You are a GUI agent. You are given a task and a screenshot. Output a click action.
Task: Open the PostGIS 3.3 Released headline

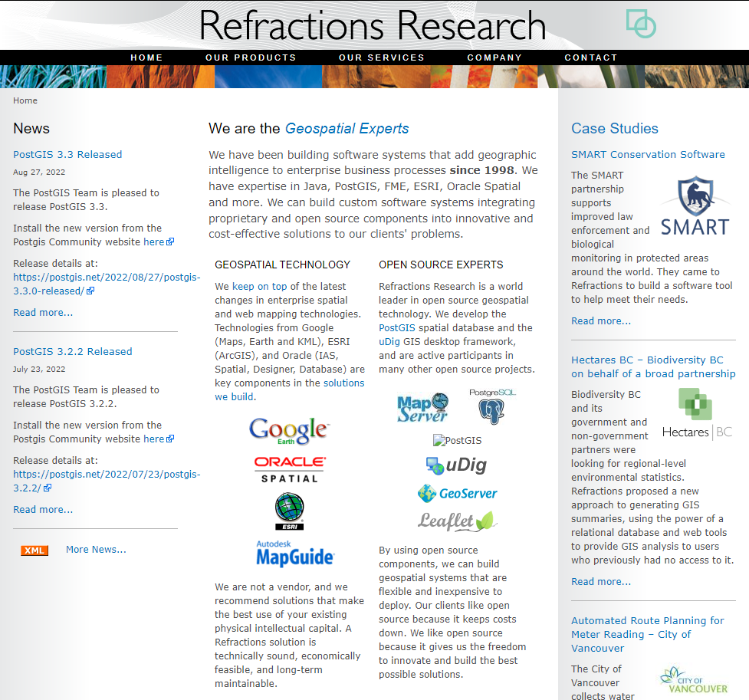click(x=67, y=154)
